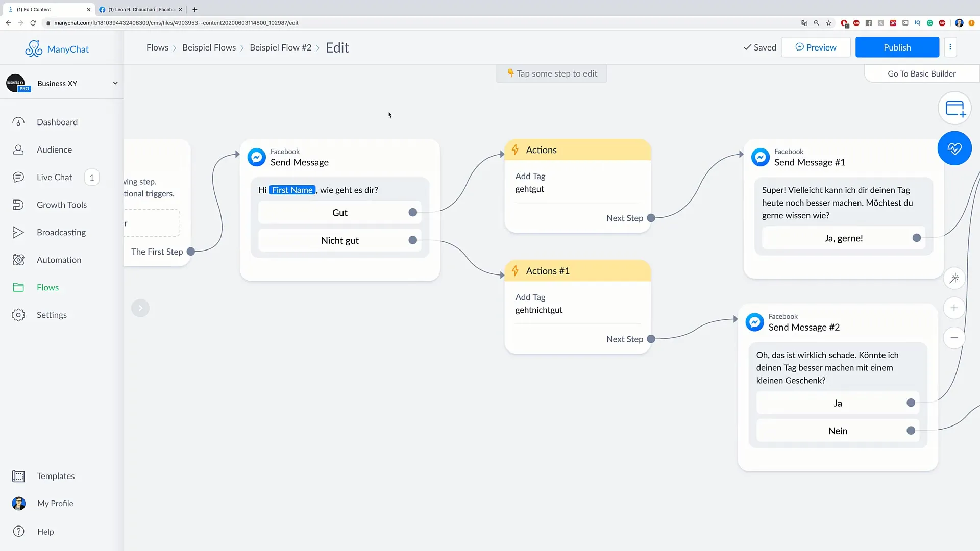
Task: Select the Flows sidebar icon
Action: point(18,287)
